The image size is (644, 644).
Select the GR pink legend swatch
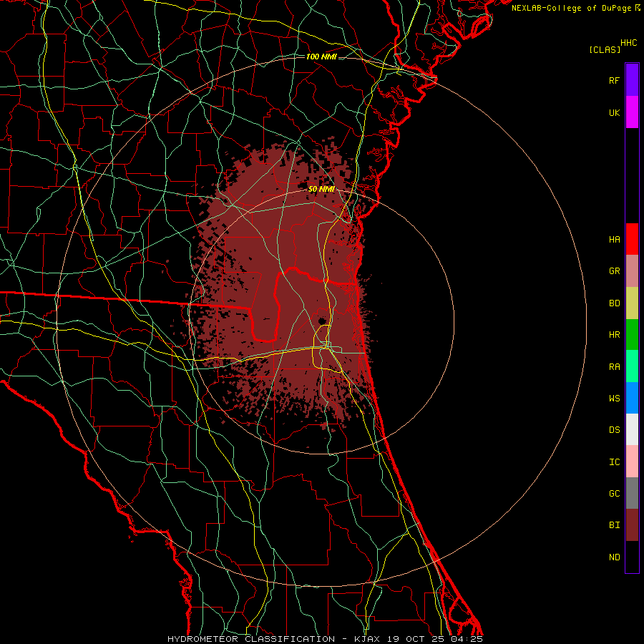632,271
